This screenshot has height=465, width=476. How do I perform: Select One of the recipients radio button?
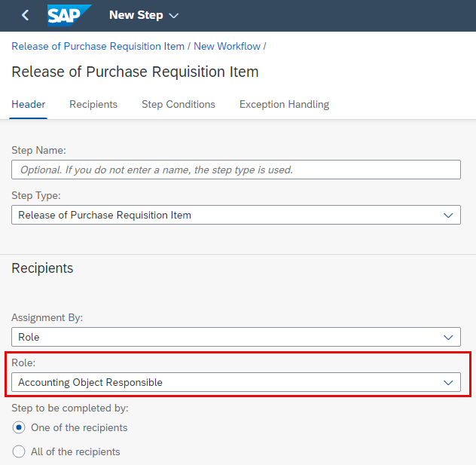coord(19,427)
